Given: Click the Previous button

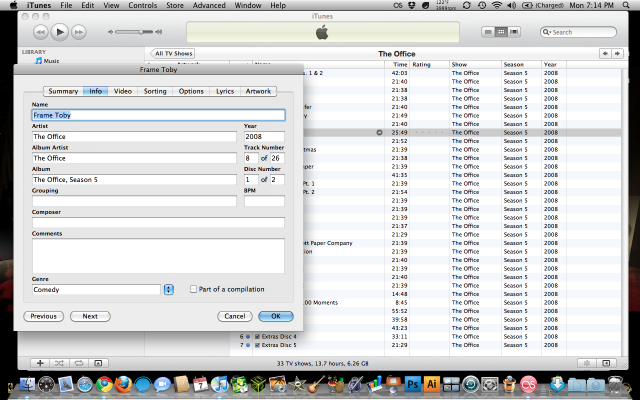Looking at the screenshot, I should coord(44,316).
